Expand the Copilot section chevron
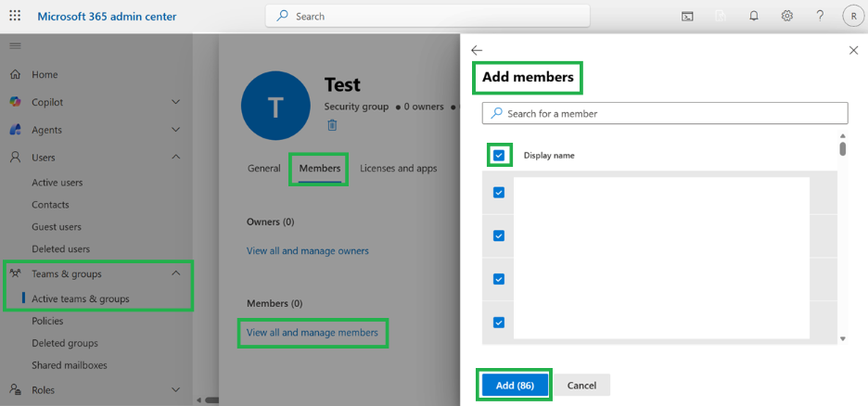Screen dimensions: 868x406 pos(175,102)
